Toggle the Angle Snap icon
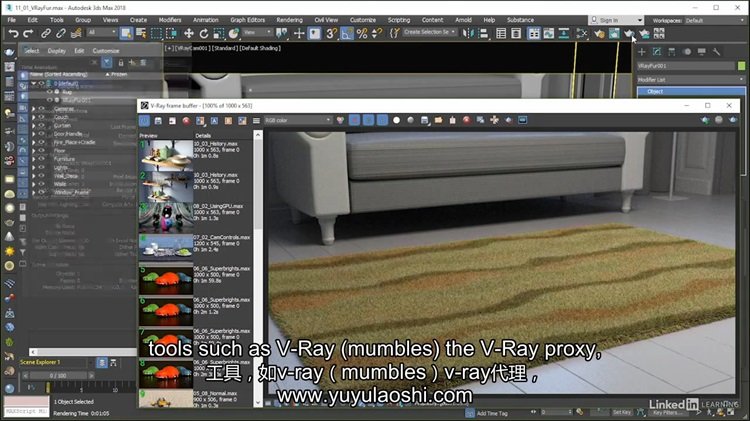The width and height of the screenshot is (750, 421). (x=347, y=33)
